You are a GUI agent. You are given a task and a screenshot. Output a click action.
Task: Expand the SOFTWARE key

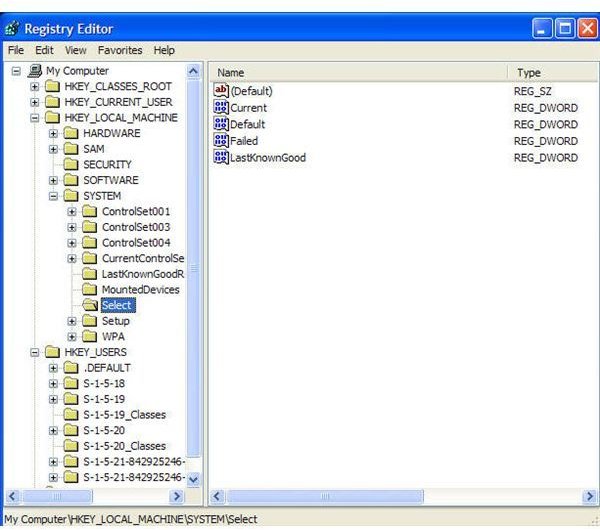pos(53,181)
